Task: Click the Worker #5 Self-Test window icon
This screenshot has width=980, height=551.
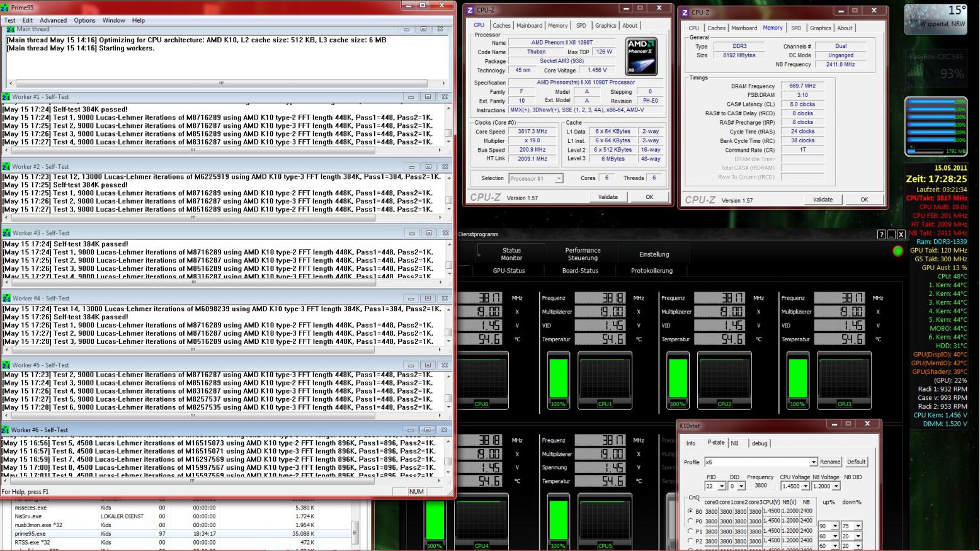Action: point(6,365)
